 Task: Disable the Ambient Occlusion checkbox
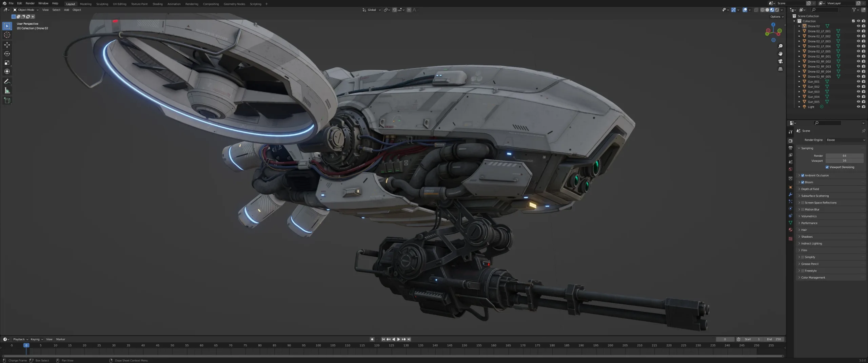click(802, 175)
